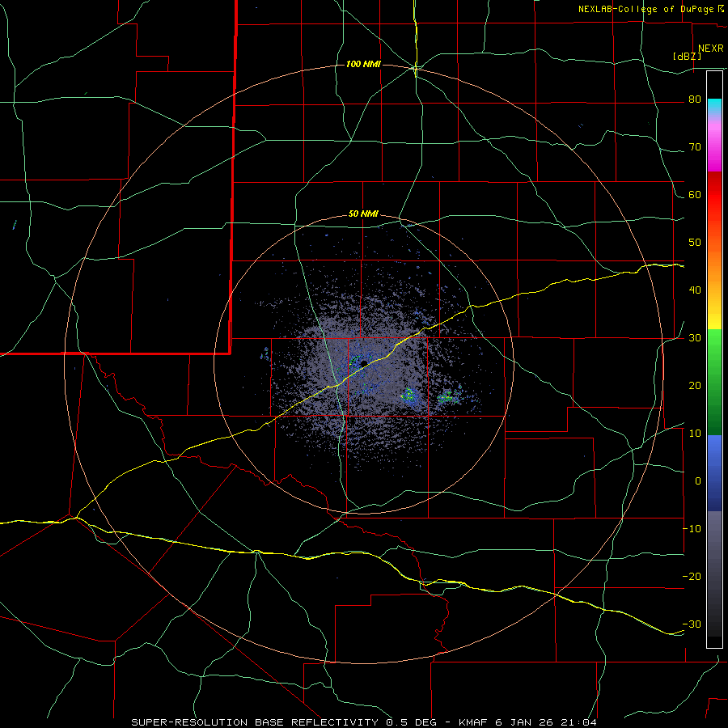The image size is (728, 728).
Task: Click the green segment of the color bar
Action: tap(714, 382)
